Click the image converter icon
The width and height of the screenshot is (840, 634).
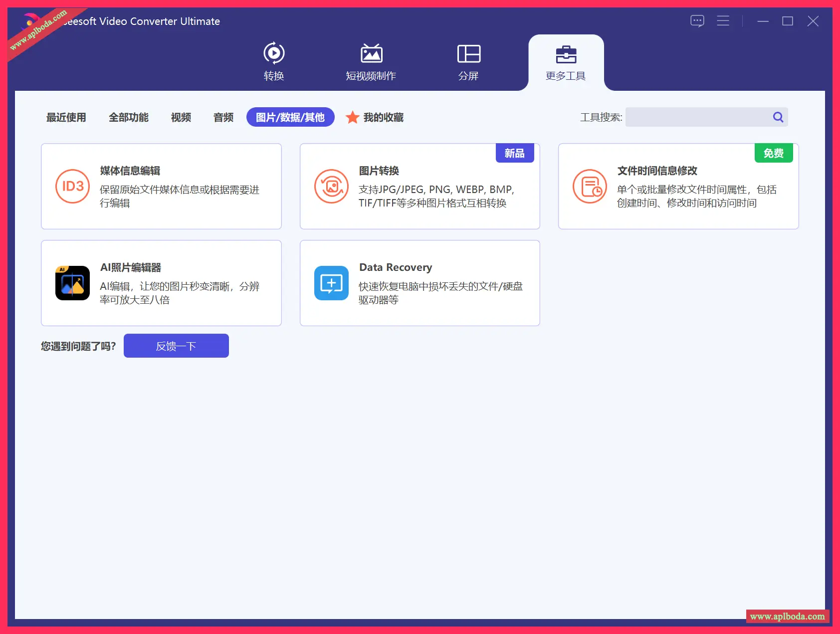click(331, 186)
